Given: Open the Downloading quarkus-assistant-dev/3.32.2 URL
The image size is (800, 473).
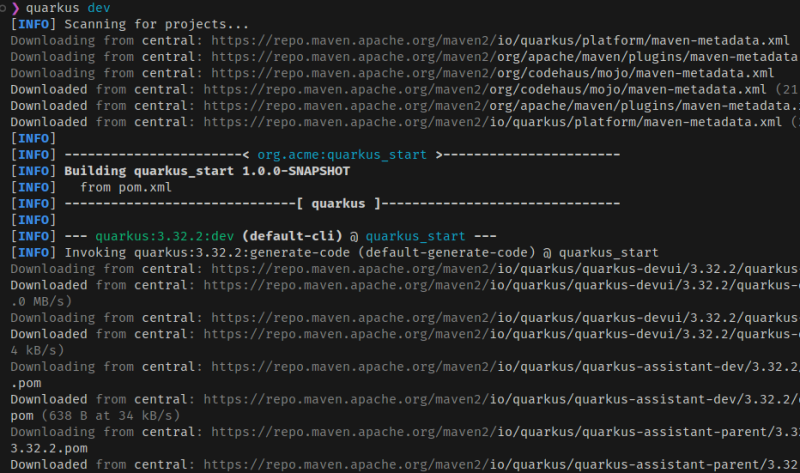Looking at the screenshot, I should point(505,367).
